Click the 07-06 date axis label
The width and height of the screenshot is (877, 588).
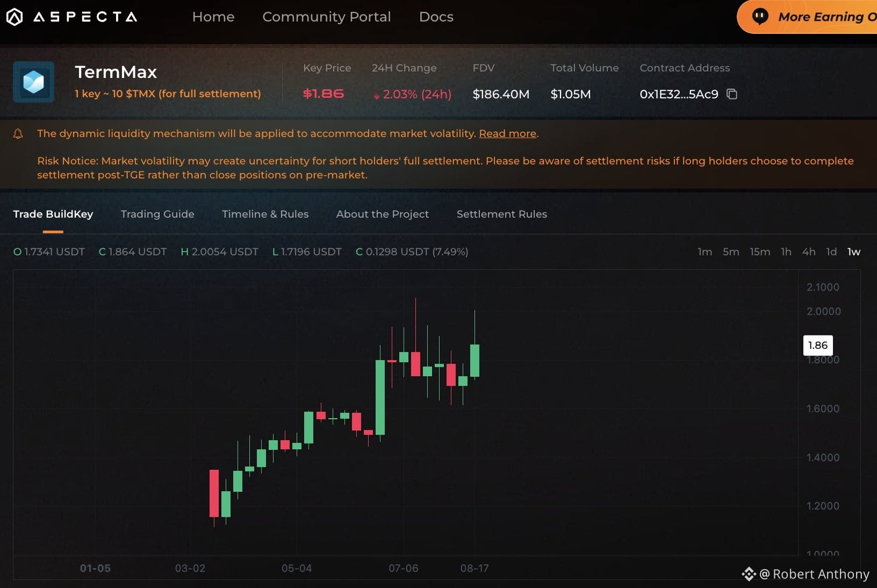point(404,568)
